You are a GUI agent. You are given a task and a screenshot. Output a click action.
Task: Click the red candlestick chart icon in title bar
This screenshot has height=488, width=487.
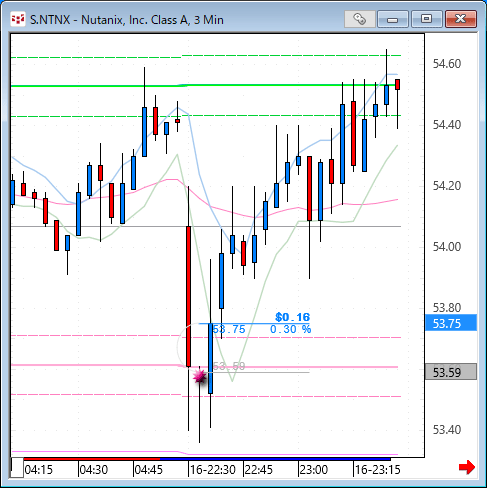tap(18, 19)
